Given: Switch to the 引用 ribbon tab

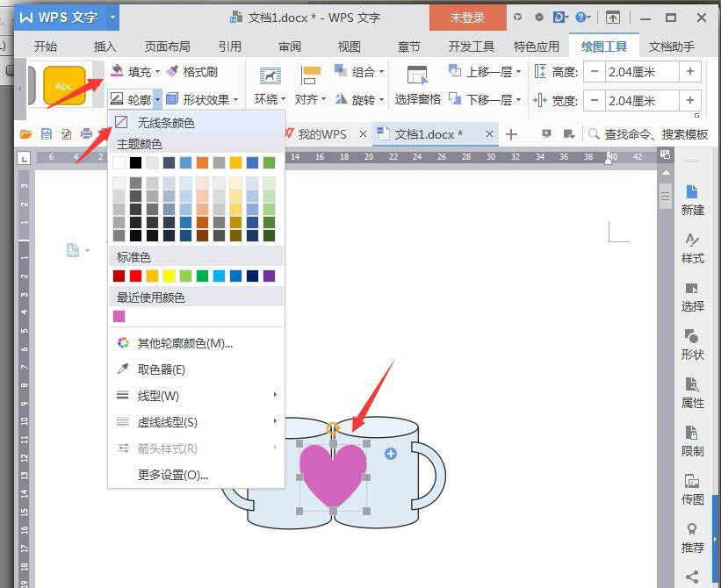Looking at the screenshot, I should (230, 47).
